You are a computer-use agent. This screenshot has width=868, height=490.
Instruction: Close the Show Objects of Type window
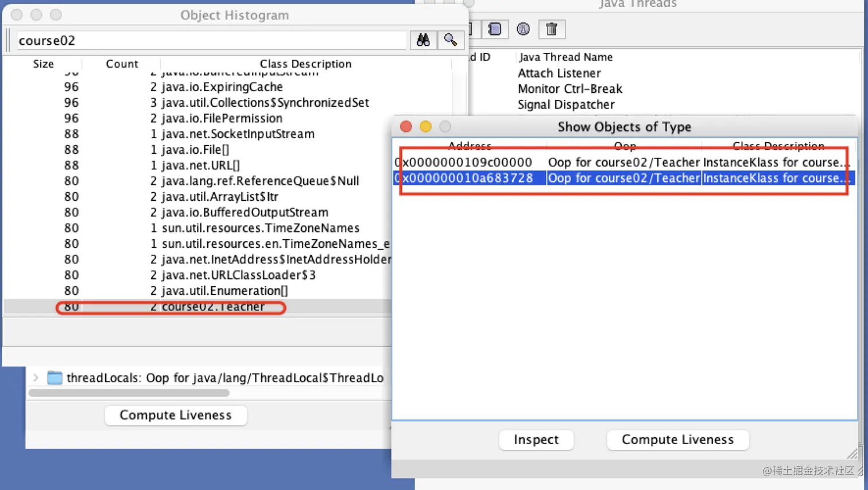[x=406, y=127]
